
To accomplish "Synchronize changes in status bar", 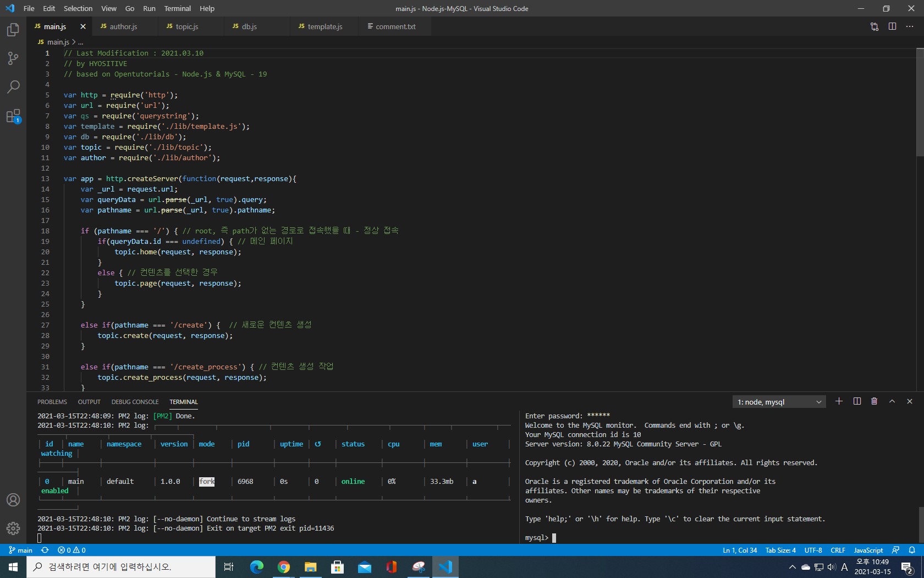I will click(x=45, y=550).
